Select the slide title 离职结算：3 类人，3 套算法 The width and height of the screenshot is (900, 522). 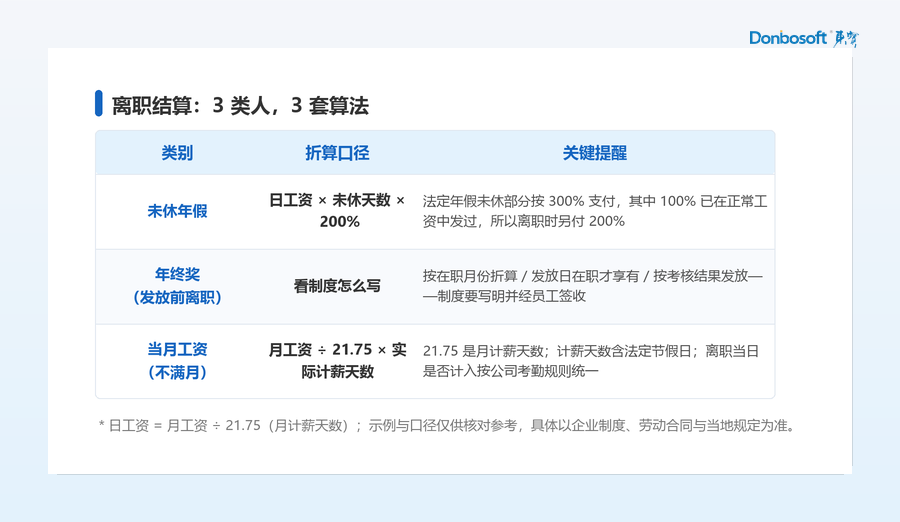(x=240, y=106)
